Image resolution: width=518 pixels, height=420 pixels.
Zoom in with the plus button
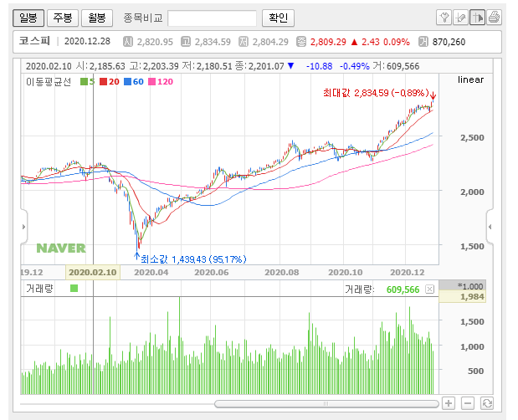click(449, 403)
